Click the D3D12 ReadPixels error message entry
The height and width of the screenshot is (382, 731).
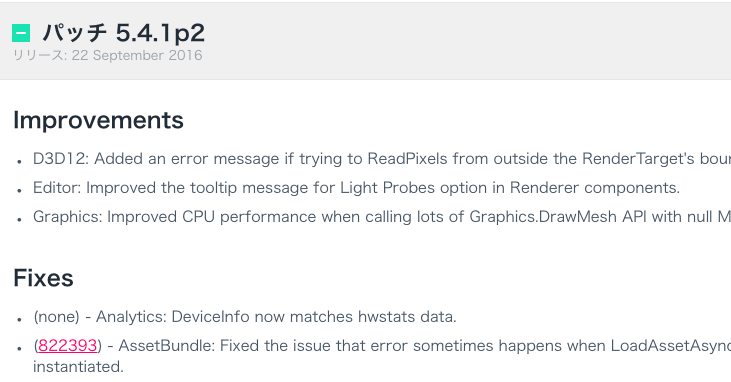pos(381,159)
